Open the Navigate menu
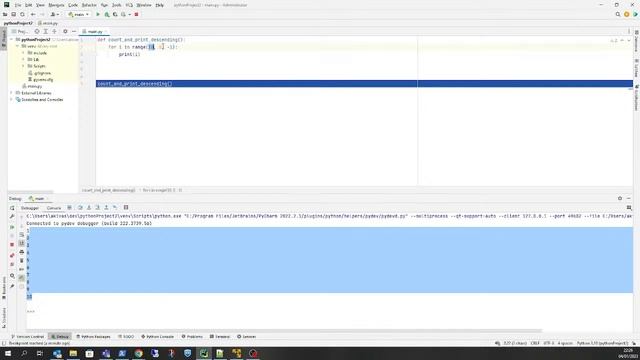 56,5
